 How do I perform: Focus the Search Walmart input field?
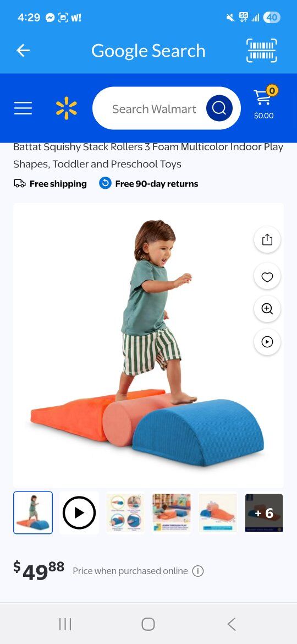point(154,109)
